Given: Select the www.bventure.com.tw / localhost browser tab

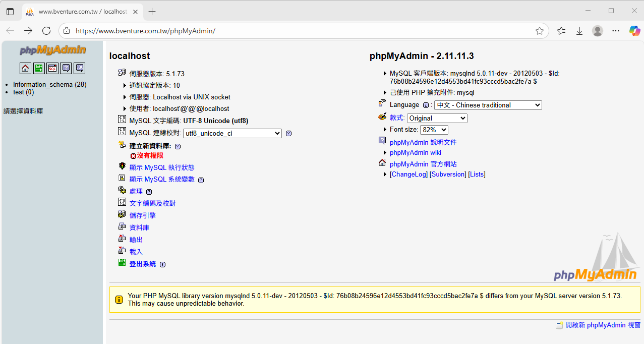Looking at the screenshot, I should pos(82,11).
